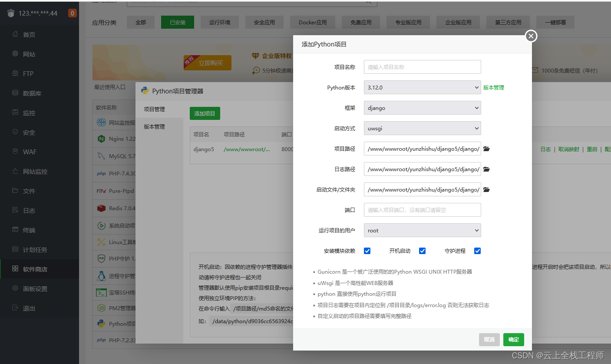Open the 文件 folder icon in sidebar

15,191
